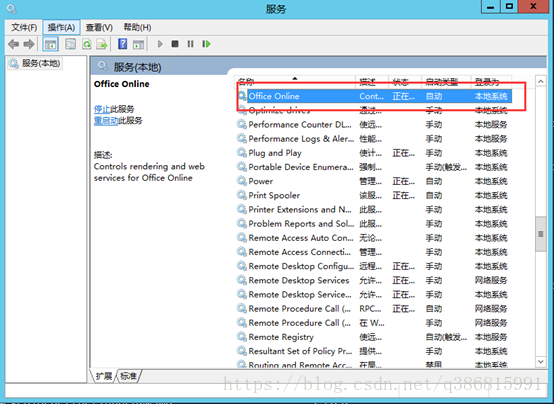Maximize the 服务 window
Screen dimensions: 554x404
coord(509,6)
